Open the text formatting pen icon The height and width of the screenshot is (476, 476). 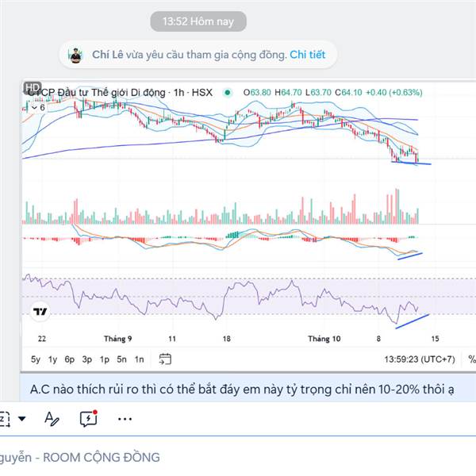tap(52, 419)
